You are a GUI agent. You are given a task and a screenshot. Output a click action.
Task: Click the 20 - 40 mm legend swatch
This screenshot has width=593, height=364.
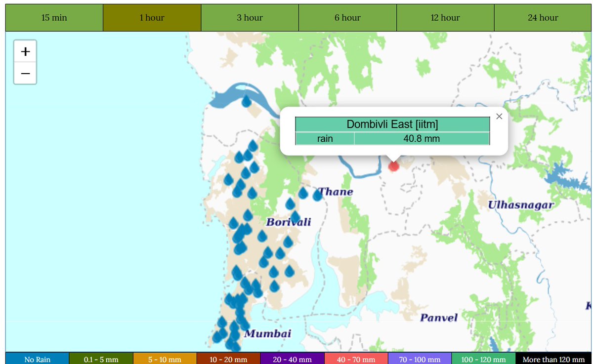tap(292, 359)
